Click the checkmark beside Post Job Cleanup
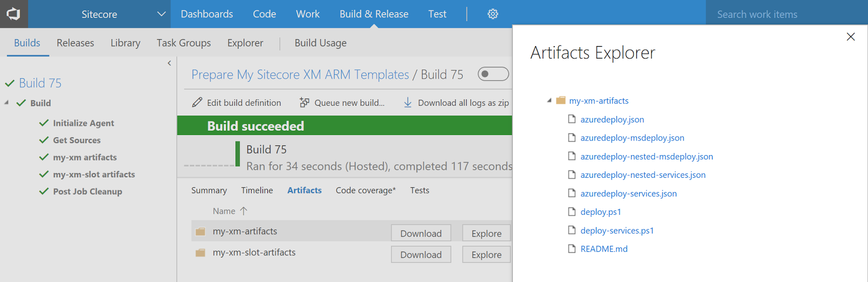Viewport: 868px width, 282px height. (x=44, y=191)
